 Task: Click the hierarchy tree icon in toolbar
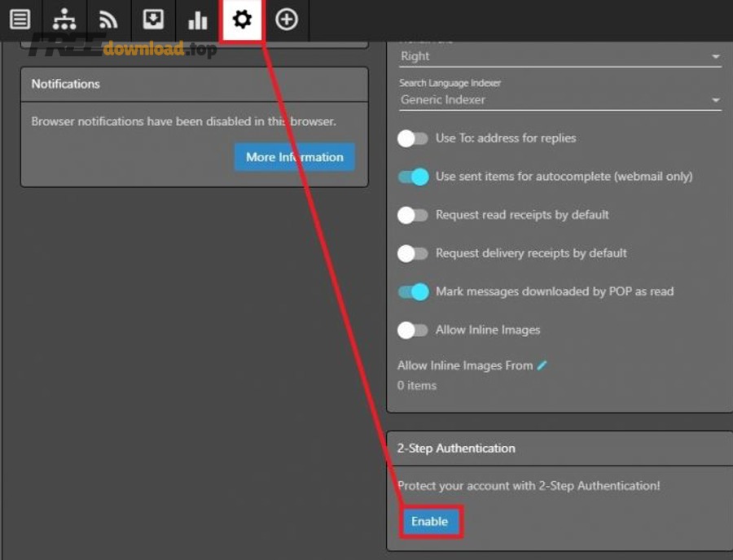pyautogui.click(x=64, y=20)
